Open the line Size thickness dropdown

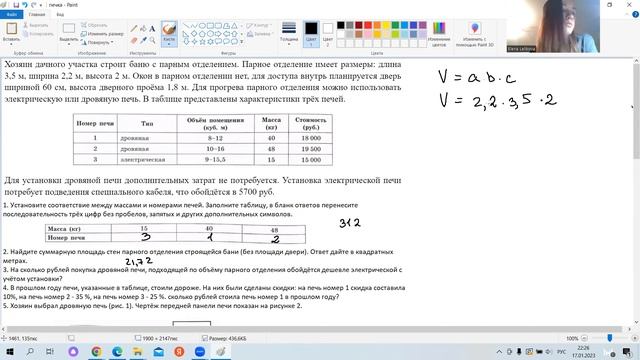point(289,33)
